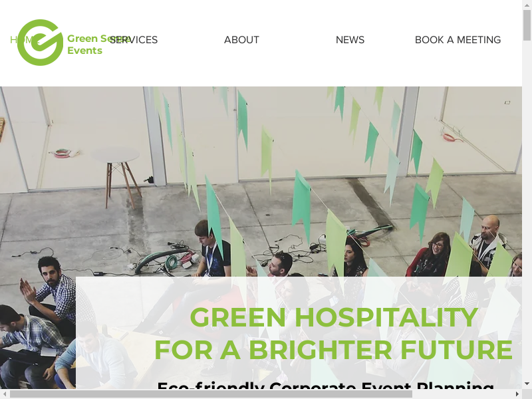532x399 pixels.
Task: Click the horizontal scrollbar thumb
Action: (x=211, y=394)
